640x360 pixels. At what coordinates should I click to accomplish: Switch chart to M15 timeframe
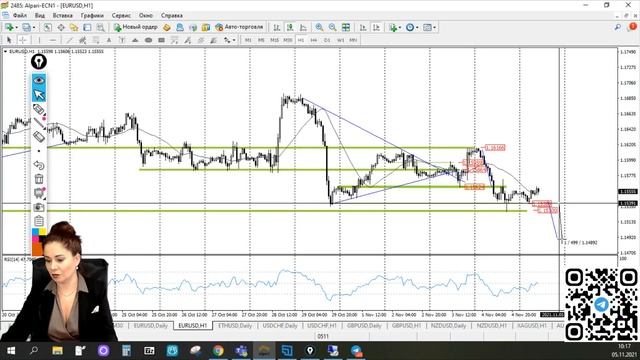(274, 40)
